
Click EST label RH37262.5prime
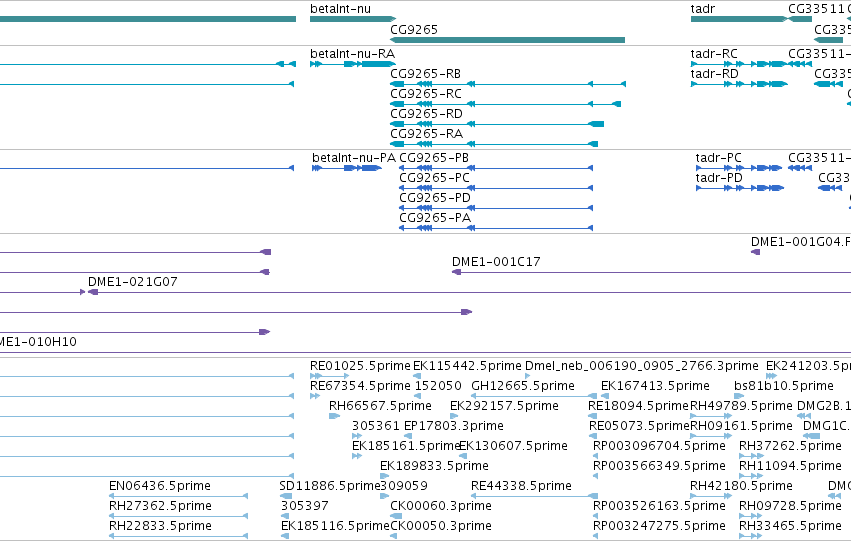790,447
